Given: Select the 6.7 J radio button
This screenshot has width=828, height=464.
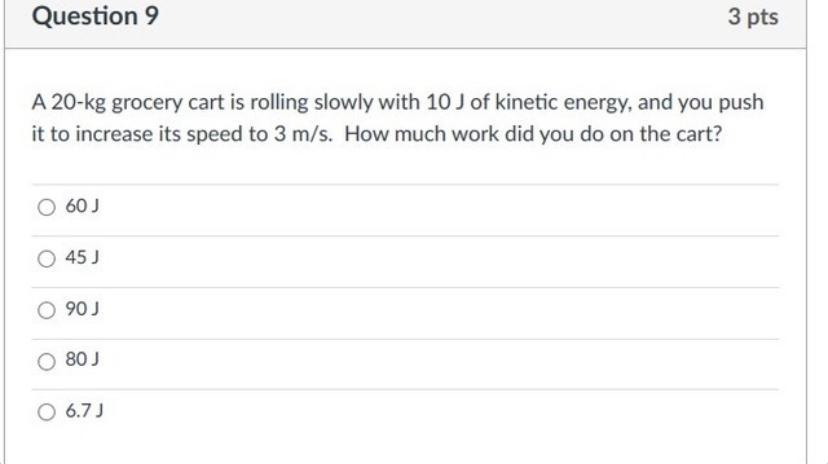Looking at the screenshot, I should coord(46,411).
